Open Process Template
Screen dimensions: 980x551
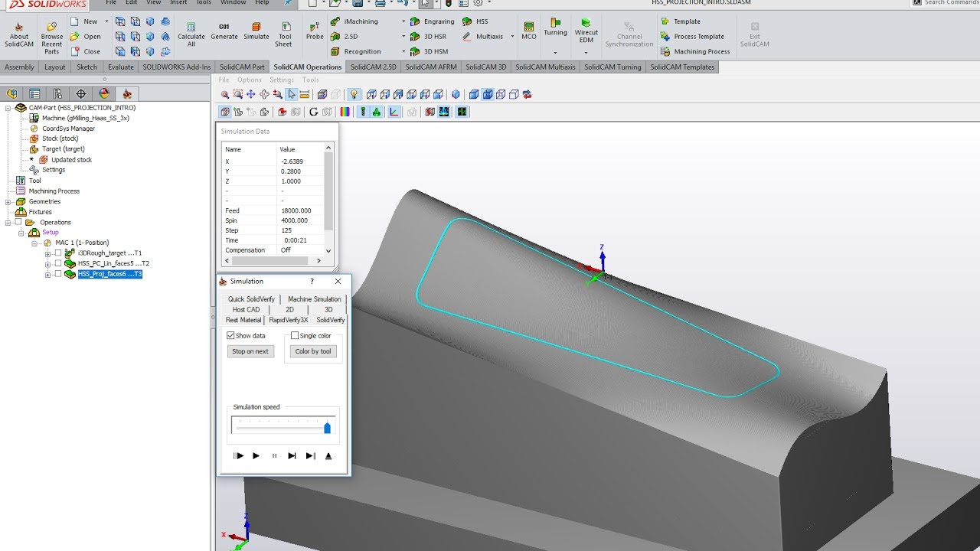tap(692, 37)
